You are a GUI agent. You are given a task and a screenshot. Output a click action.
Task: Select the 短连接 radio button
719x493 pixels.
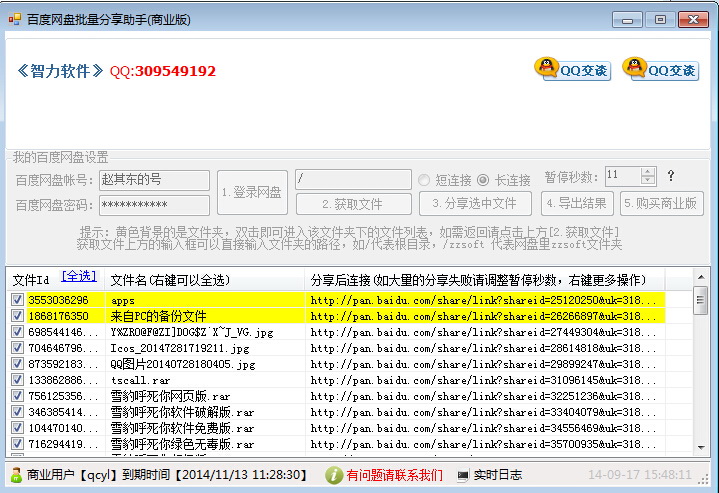[425, 180]
